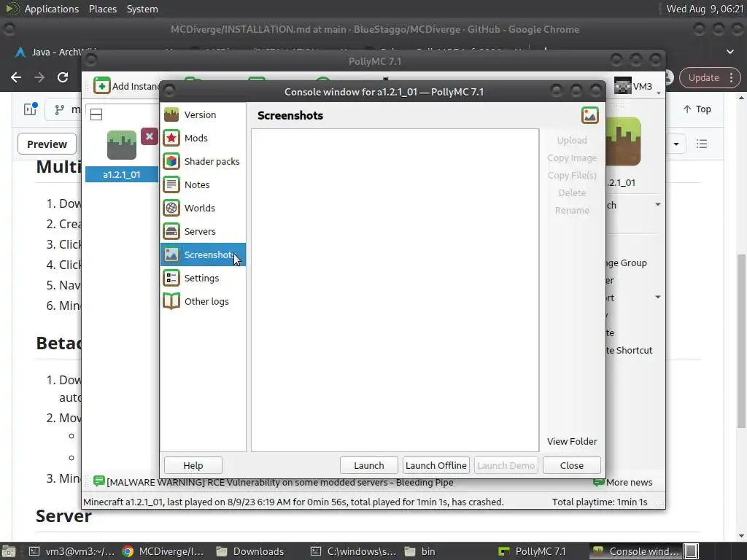Switch to Java - ArchWiki Chrome tab

point(56,52)
